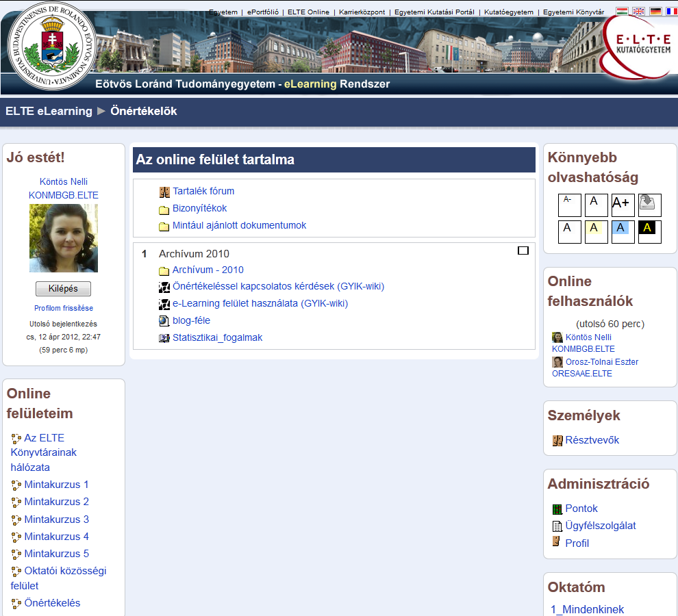Viewport: 678px width, 616px height.
Task: Click the Statisztikai_fogalmak glossary icon
Action: pyautogui.click(x=164, y=338)
